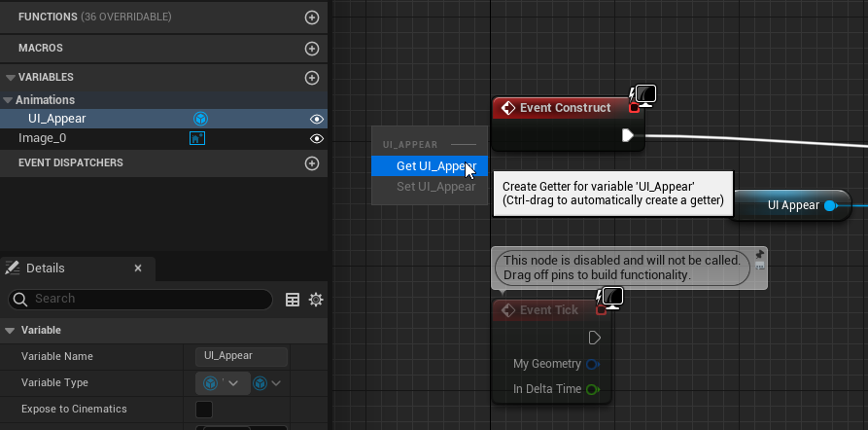Collapse the Variable details category
868x430 pixels.
tap(10, 330)
